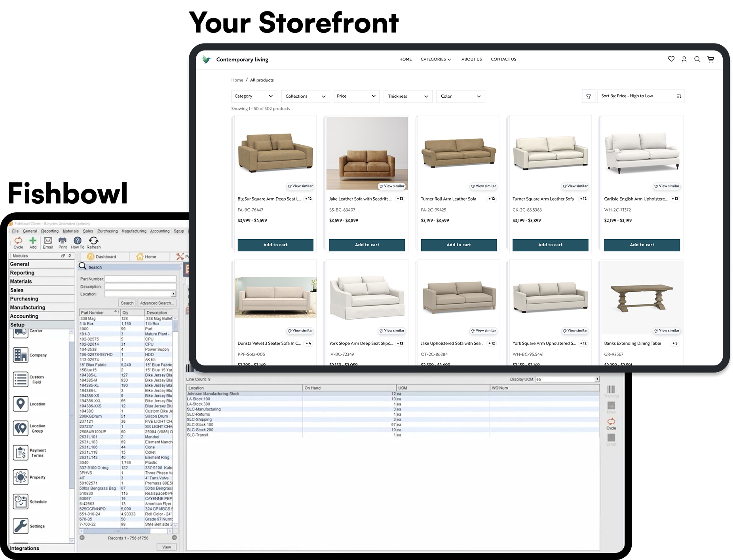
Task: Open the Location Group setup icon
Action: pos(21,428)
